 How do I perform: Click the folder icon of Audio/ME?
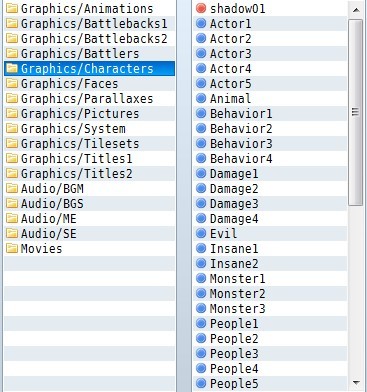[x=12, y=218]
